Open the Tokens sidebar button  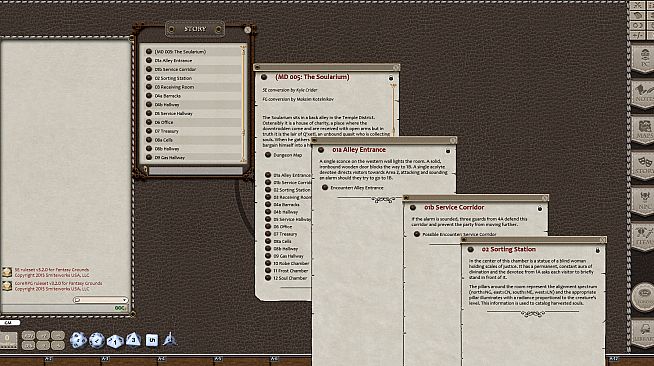click(x=644, y=297)
